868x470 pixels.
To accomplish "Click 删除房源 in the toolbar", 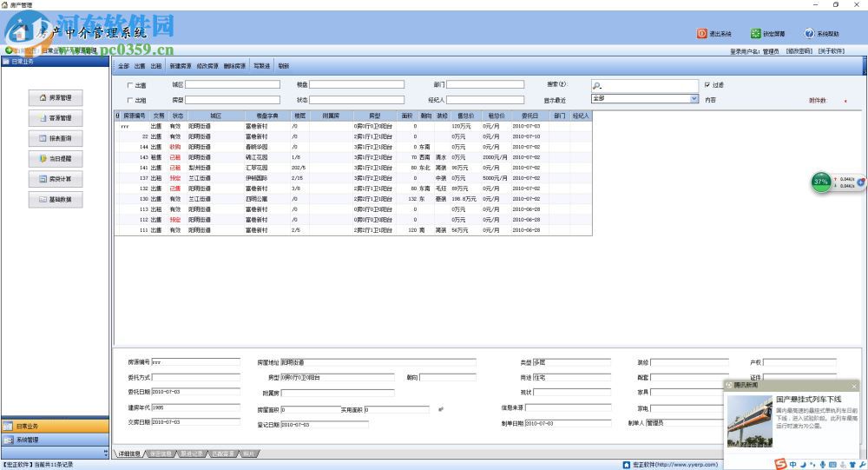I will [234, 66].
